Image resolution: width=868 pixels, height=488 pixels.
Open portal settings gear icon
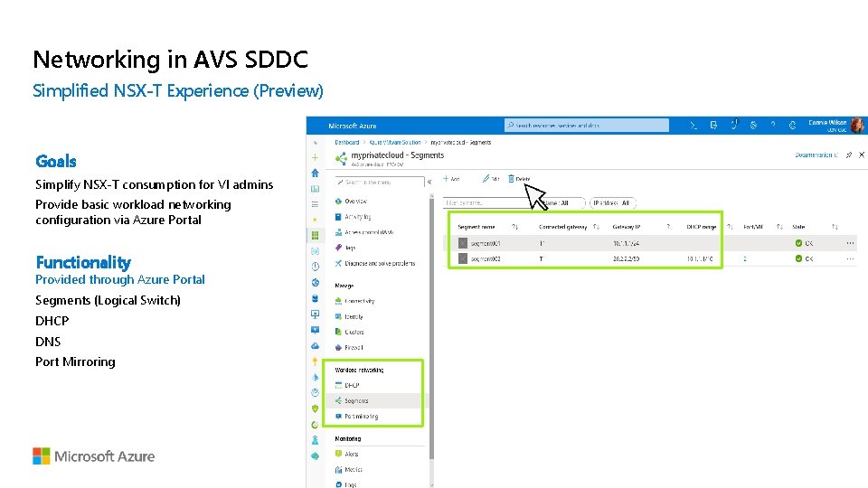pos(753,126)
